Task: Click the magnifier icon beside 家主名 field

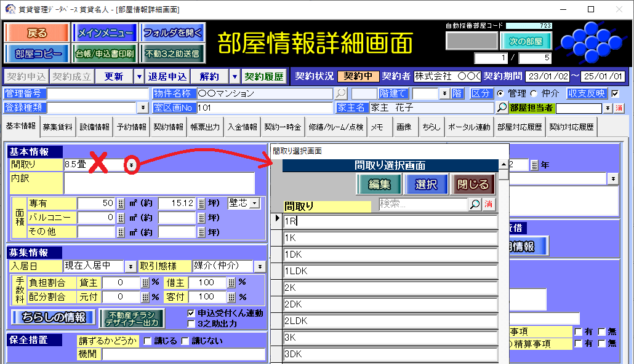Action: tap(502, 108)
